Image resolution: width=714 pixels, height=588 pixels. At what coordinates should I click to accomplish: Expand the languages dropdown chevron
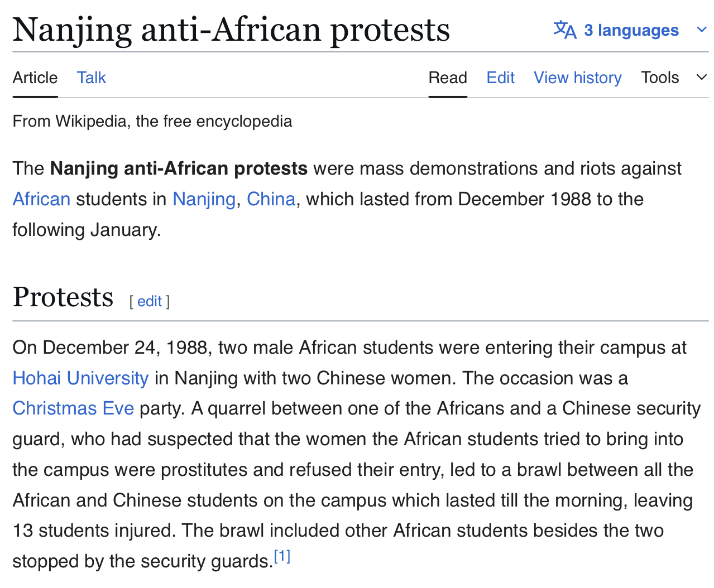(x=702, y=30)
